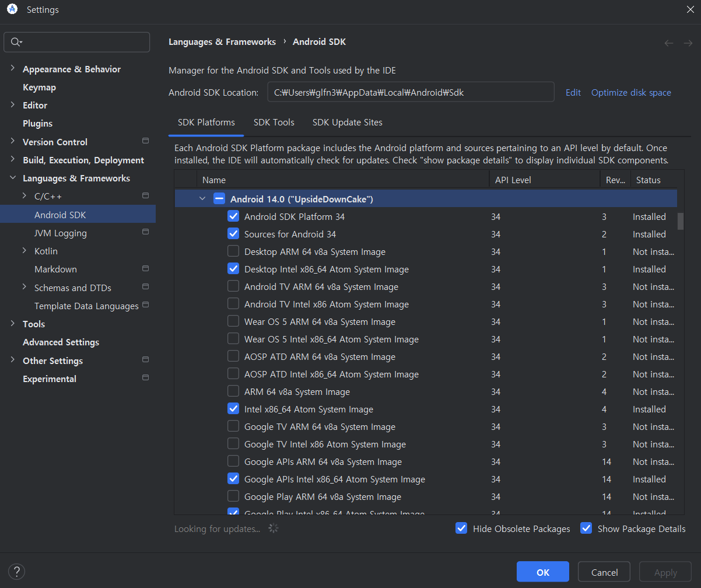Click project-level icon next to Version Control

(x=145, y=141)
